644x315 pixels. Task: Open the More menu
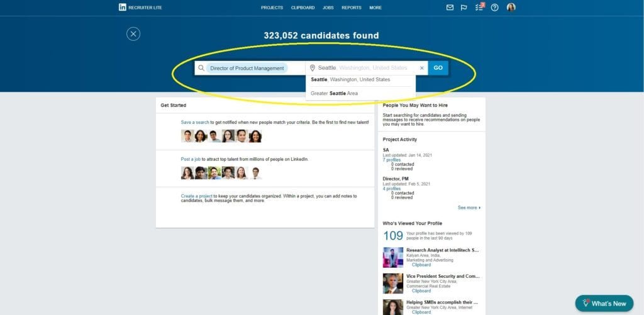pyautogui.click(x=375, y=8)
